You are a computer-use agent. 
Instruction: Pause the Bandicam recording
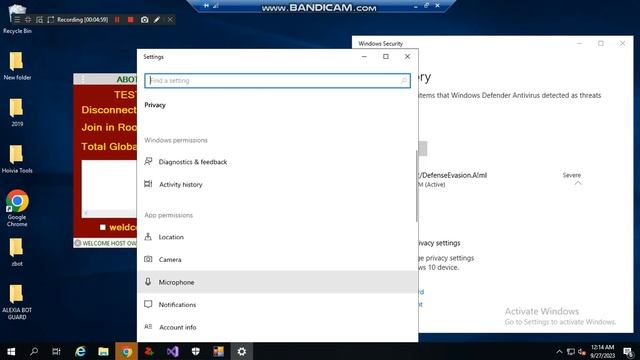(x=118, y=20)
